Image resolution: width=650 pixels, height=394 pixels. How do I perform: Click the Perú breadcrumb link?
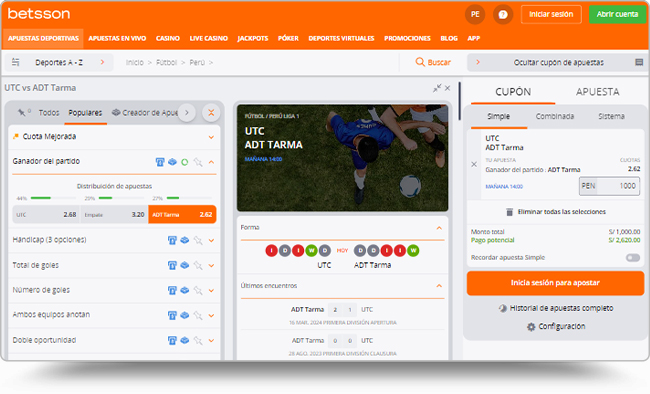pos(197,62)
